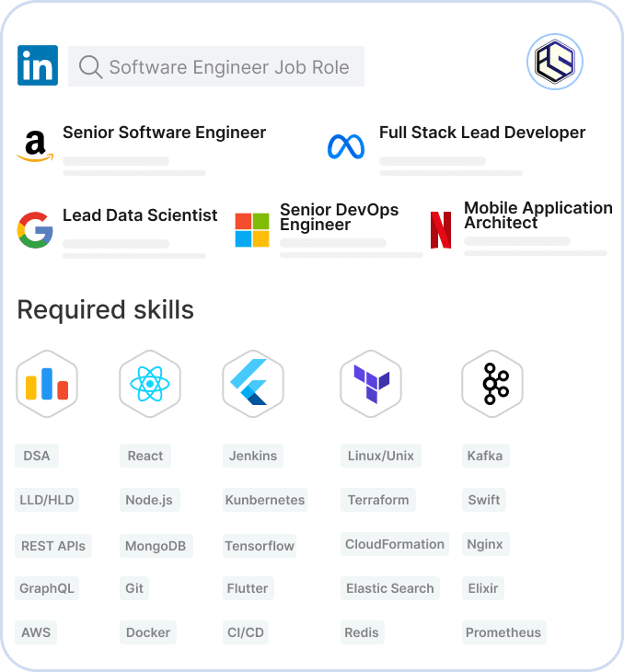Select the Kafka hexagon skill icon
Screen dimensions: 624x672
click(x=492, y=383)
